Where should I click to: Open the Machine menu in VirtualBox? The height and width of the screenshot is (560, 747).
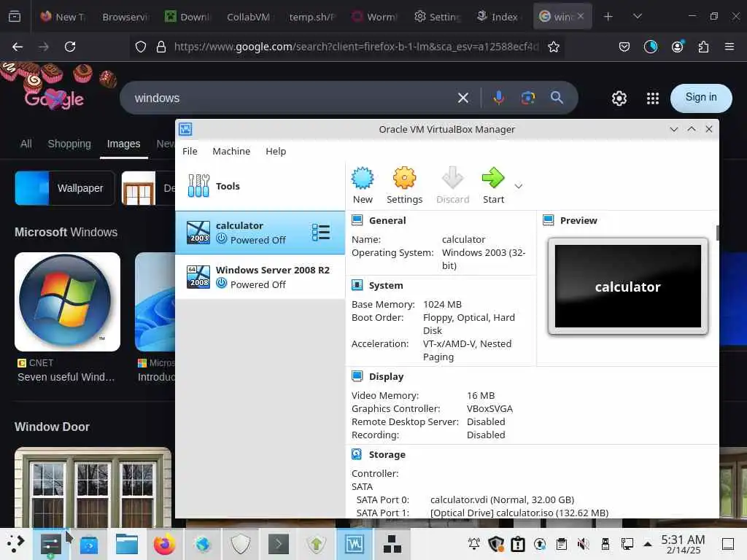coord(231,151)
